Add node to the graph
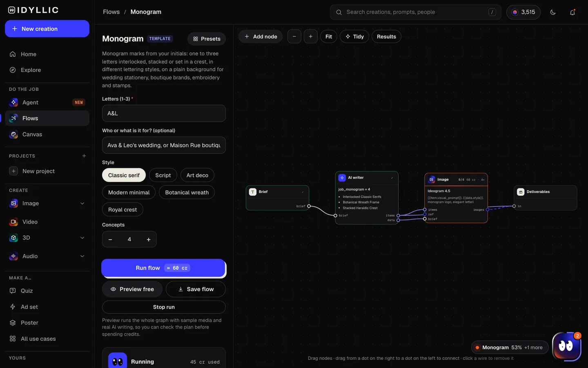Viewport: 588px width, 368px height. tap(261, 36)
